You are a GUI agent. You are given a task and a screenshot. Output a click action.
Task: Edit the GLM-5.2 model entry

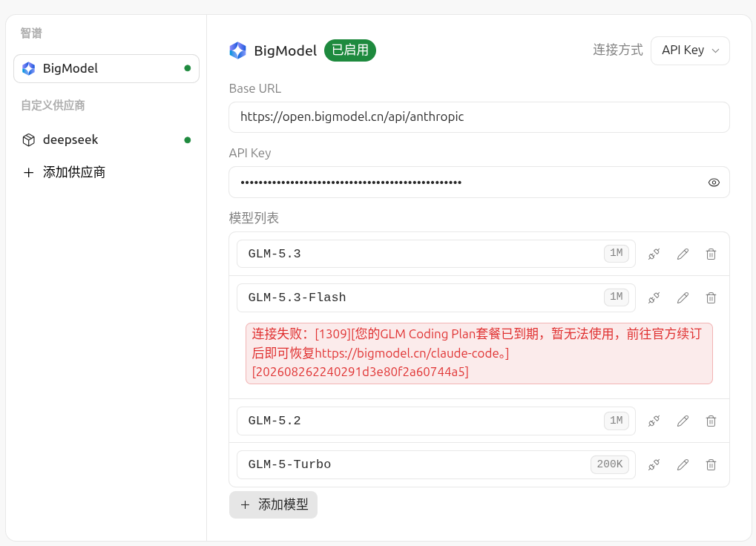click(x=683, y=421)
